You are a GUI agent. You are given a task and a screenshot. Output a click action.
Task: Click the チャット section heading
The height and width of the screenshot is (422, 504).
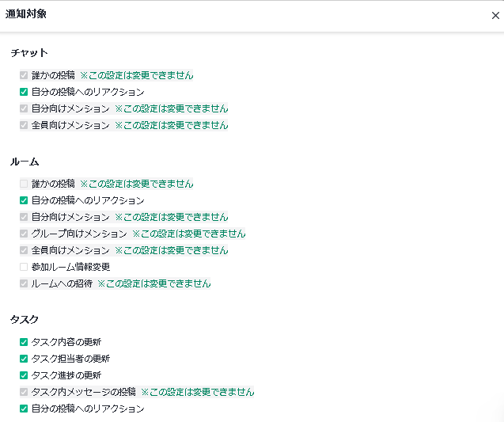pyautogui.click(x=29, y=53)
